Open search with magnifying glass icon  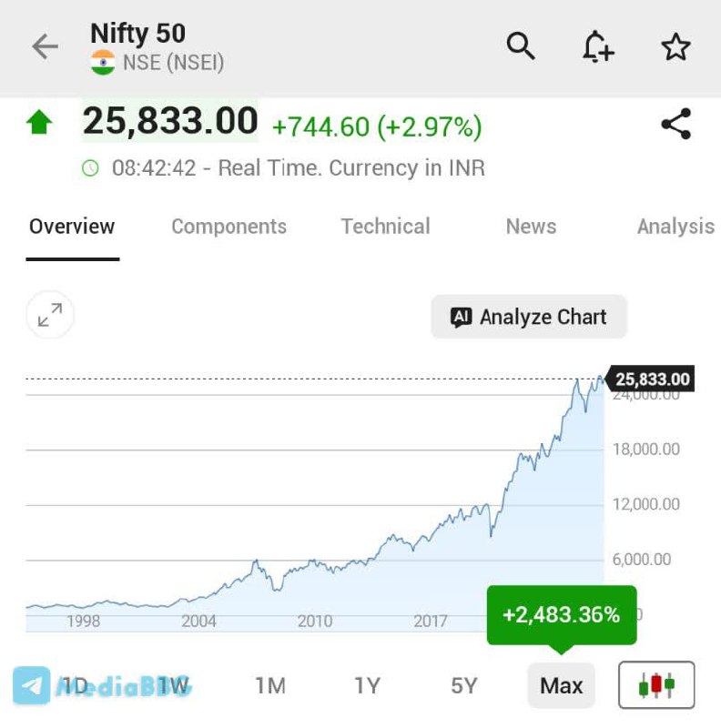coord(521,45)
